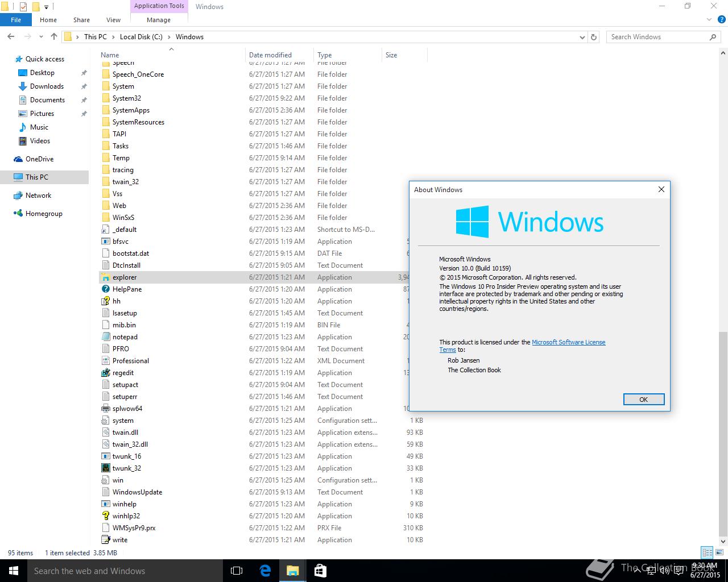Click the write application icon

[105, 540]
